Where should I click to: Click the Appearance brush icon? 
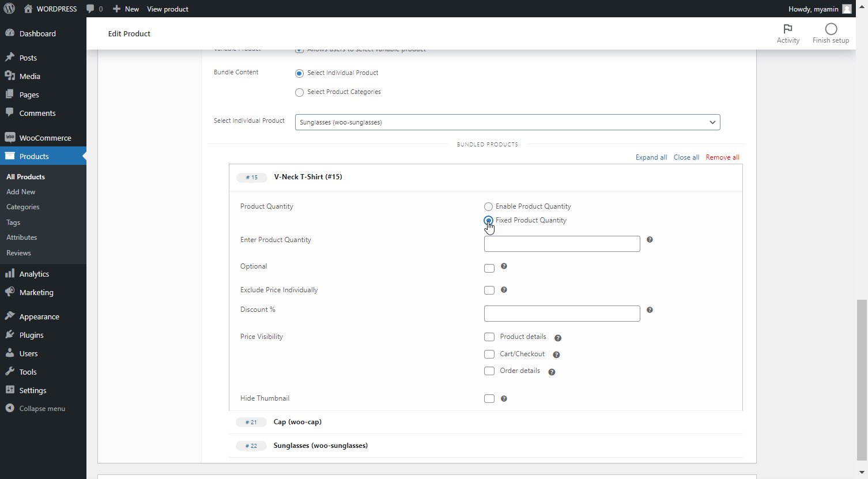(x=10, y=316)
